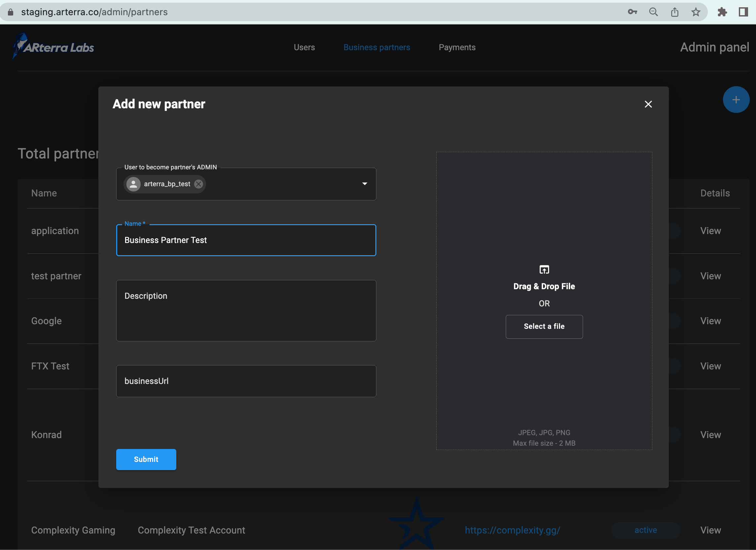The width and height of the screenshot is (756, 550).
Task: Close the Add new partner dialog
Action: coord(648,104)
